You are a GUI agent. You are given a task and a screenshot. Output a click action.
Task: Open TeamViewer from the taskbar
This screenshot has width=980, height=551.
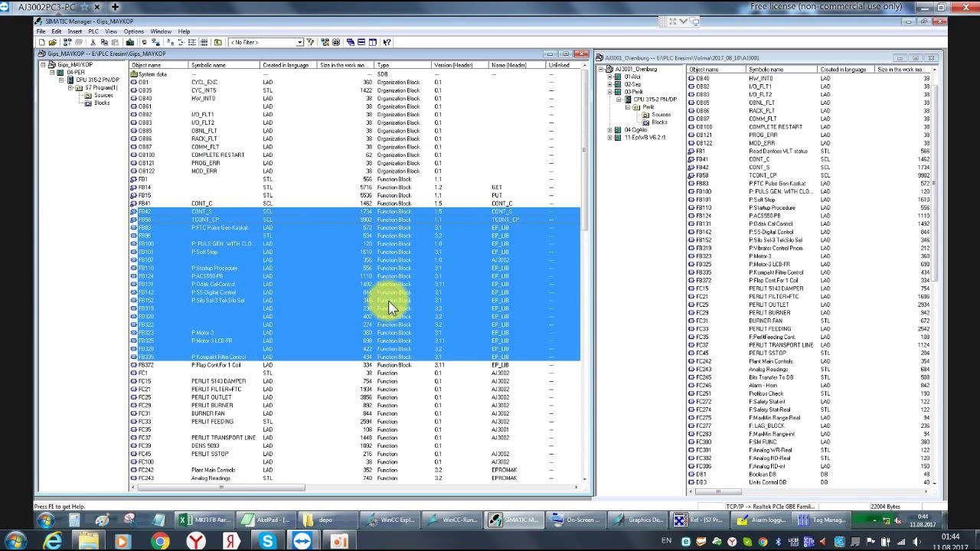(x=302, y=541)
